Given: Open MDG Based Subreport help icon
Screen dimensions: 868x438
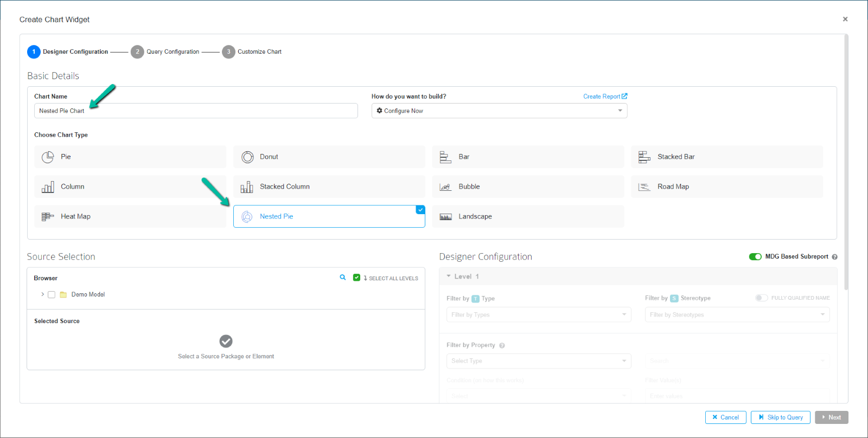Looking at the screenshot, I should point(835,257).
